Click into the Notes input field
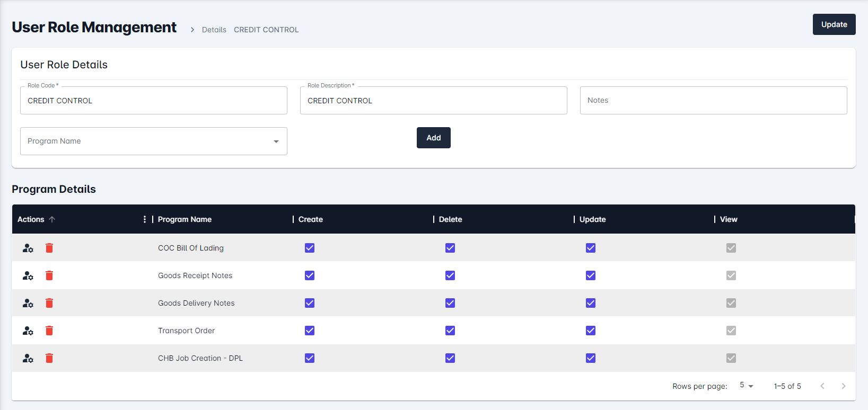The height and width of the screenshot is (410, 868). (x=713, y=101)
